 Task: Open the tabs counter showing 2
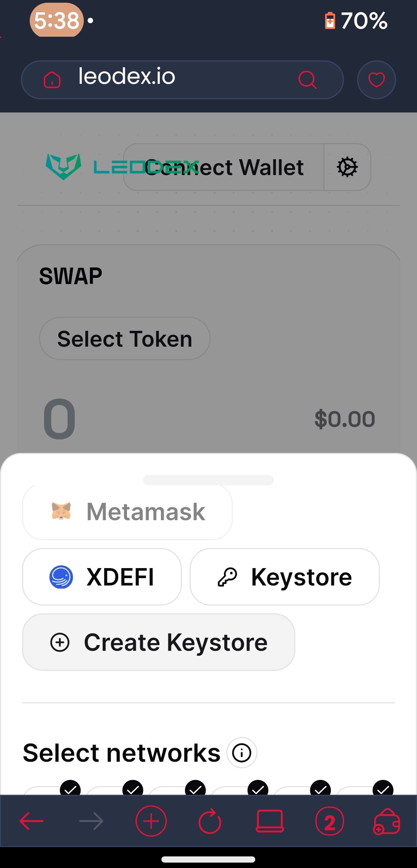329,821
